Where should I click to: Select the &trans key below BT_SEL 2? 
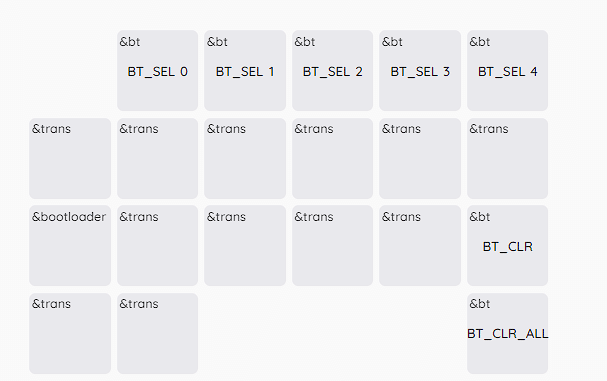coord(333,158)
